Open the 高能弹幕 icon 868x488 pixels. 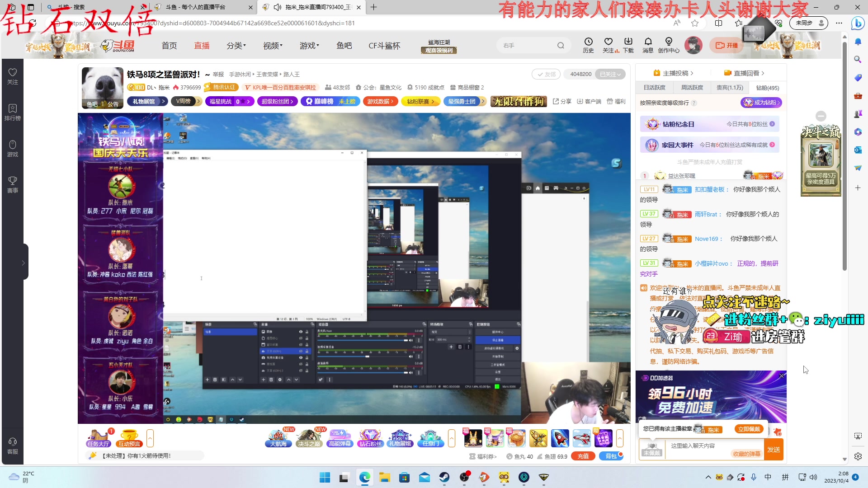[340, 438]
